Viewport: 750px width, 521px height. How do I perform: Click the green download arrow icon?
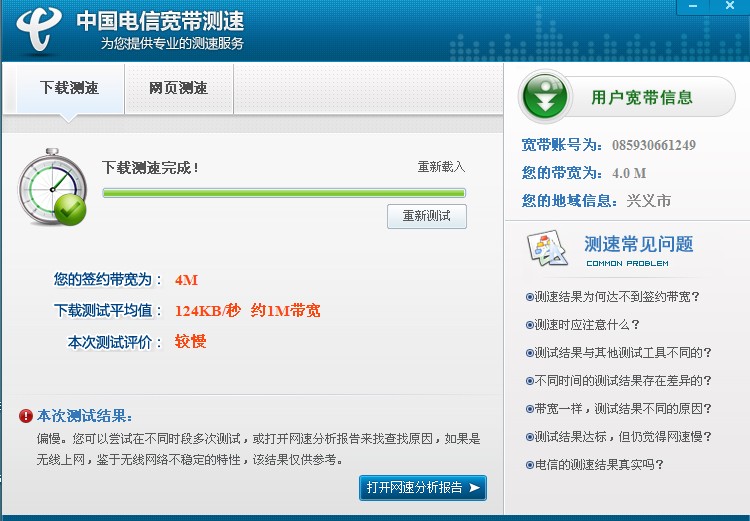tap(545, 97)
